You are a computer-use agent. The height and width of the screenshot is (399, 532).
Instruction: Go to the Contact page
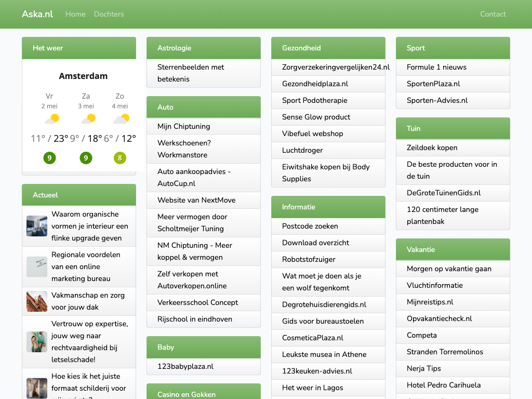click(493, 14)
